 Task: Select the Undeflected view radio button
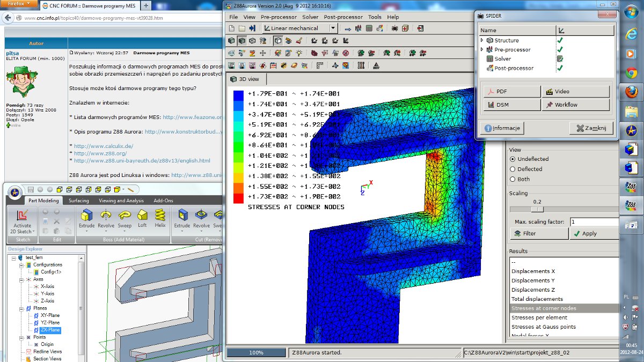[513, 159]
